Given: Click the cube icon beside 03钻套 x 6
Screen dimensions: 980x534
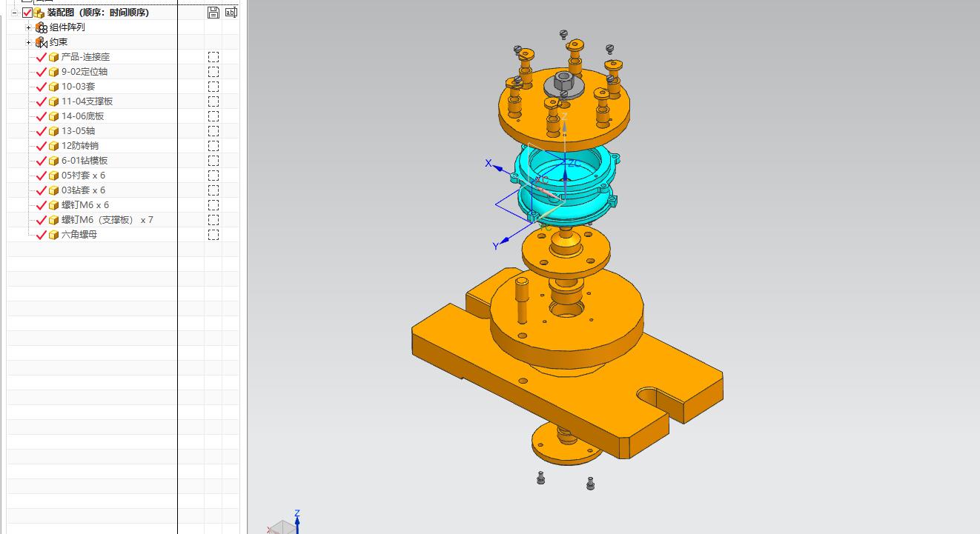Looking at the screenshot, I should pos(53,190).
